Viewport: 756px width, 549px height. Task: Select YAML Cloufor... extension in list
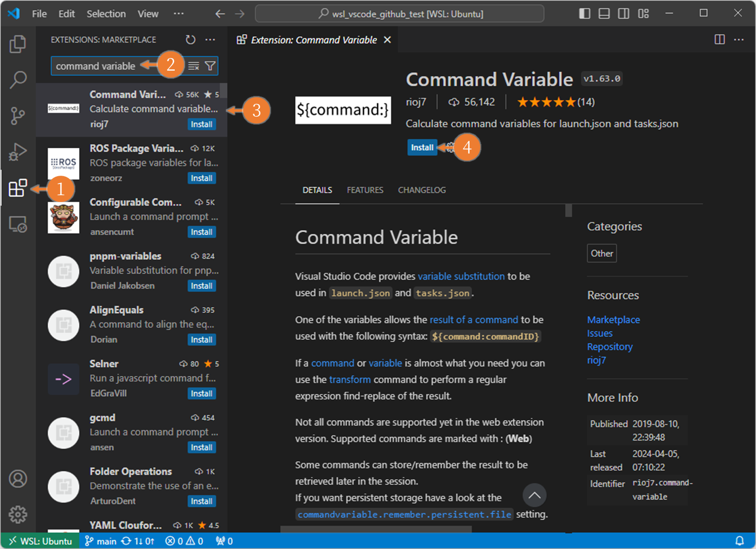coord(131,526)
